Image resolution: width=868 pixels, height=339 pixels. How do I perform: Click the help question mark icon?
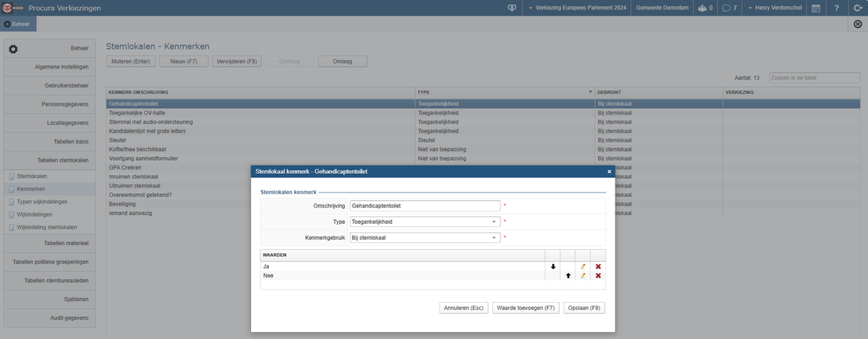pos(836,8)
